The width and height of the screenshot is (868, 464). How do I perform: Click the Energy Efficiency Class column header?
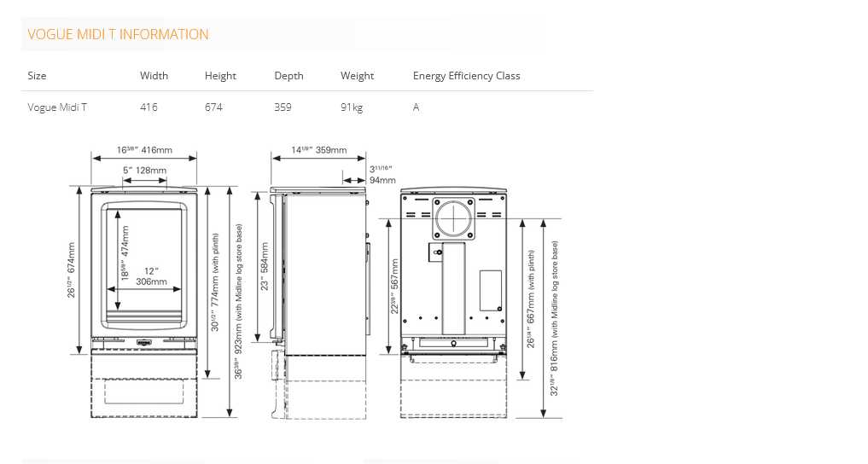point(466,76)
